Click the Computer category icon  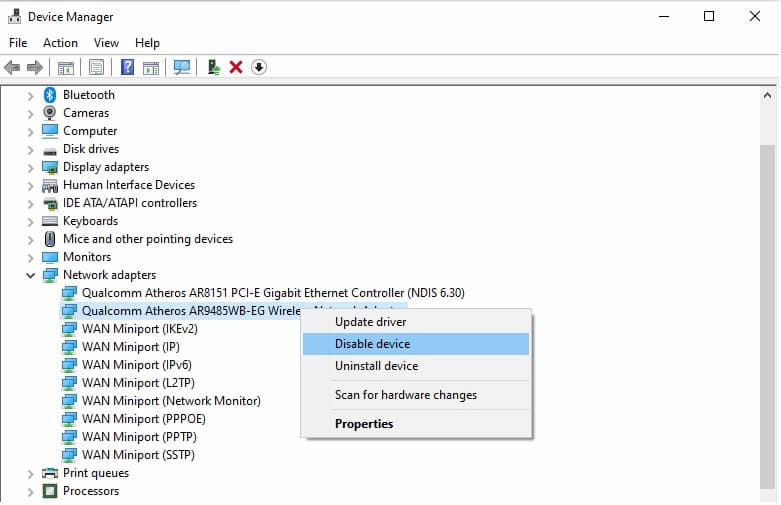(x=50, y=130)
